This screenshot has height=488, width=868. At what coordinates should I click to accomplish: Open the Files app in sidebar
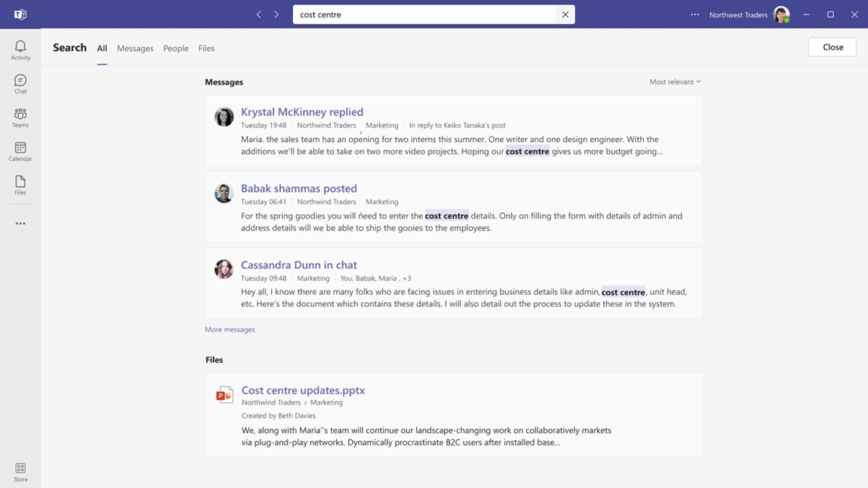[20, 185]
